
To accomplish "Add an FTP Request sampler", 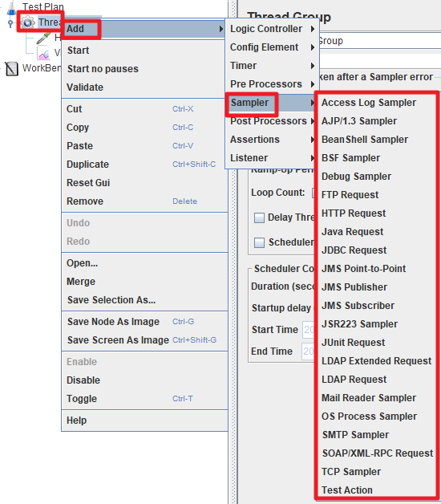I will point(377,195).
